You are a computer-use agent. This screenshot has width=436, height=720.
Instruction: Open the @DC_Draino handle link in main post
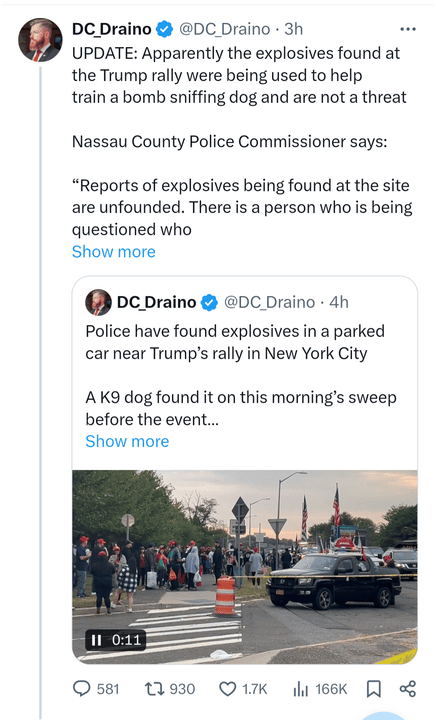click(224, 29)
